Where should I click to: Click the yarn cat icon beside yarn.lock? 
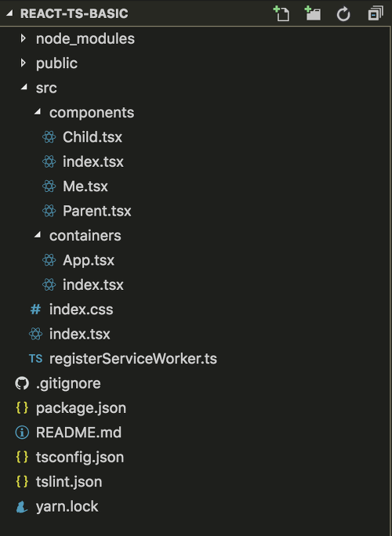(22, 506)
